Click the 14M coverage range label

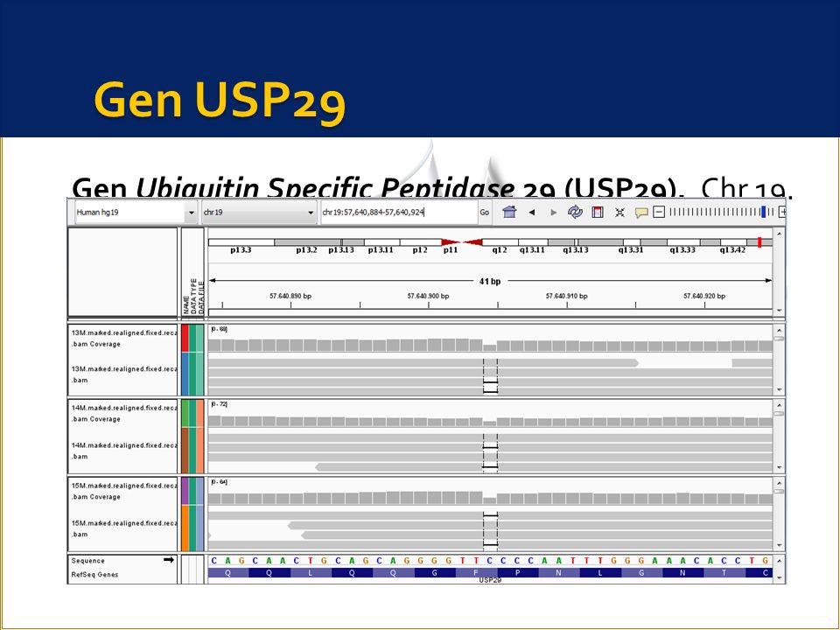coord(219,404)
